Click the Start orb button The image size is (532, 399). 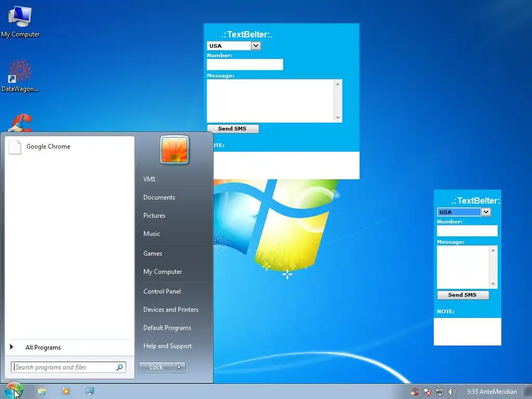click(14, 391)
